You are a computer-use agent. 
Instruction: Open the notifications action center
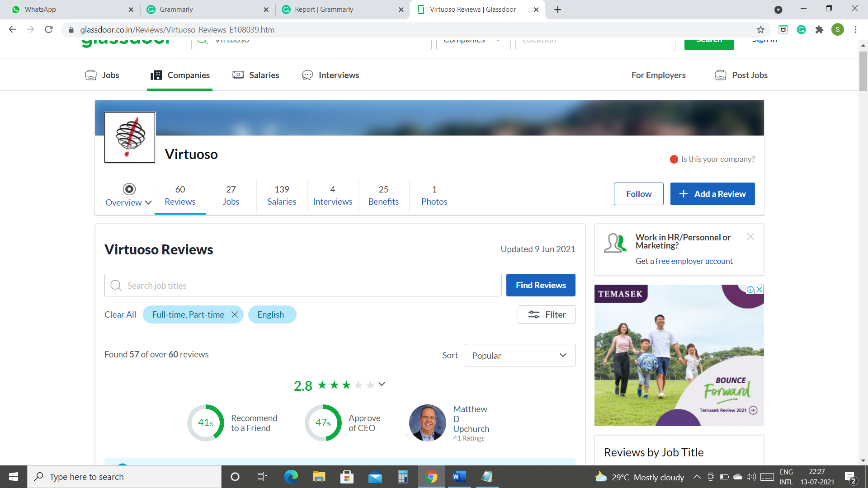click(x=850, y=477)
